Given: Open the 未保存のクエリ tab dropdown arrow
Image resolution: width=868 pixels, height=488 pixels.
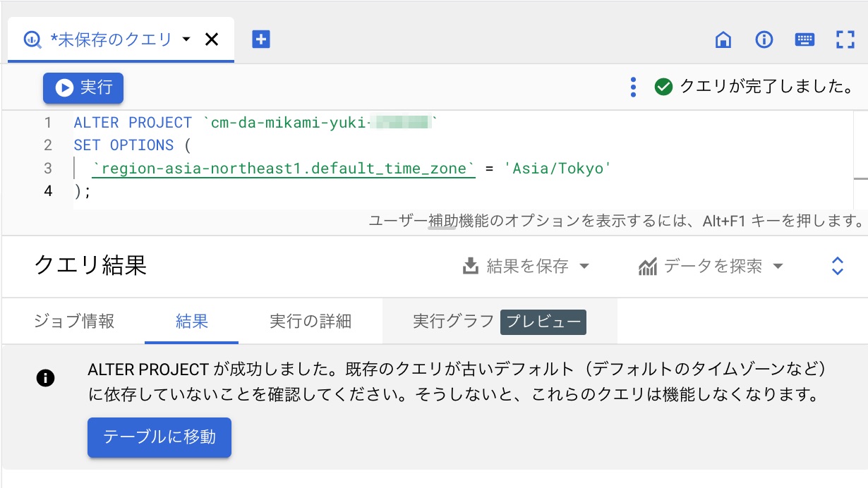Looking at the screenshot, I should tap(186, 40).
